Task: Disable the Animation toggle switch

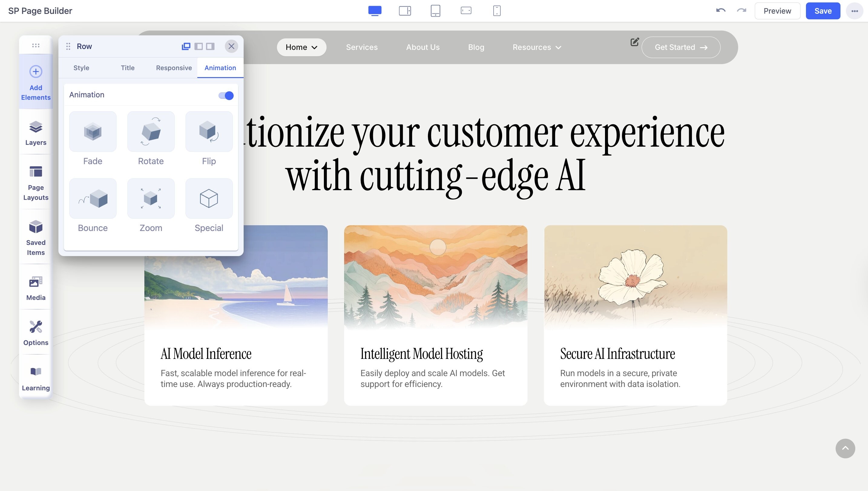Action: [226, 96]
